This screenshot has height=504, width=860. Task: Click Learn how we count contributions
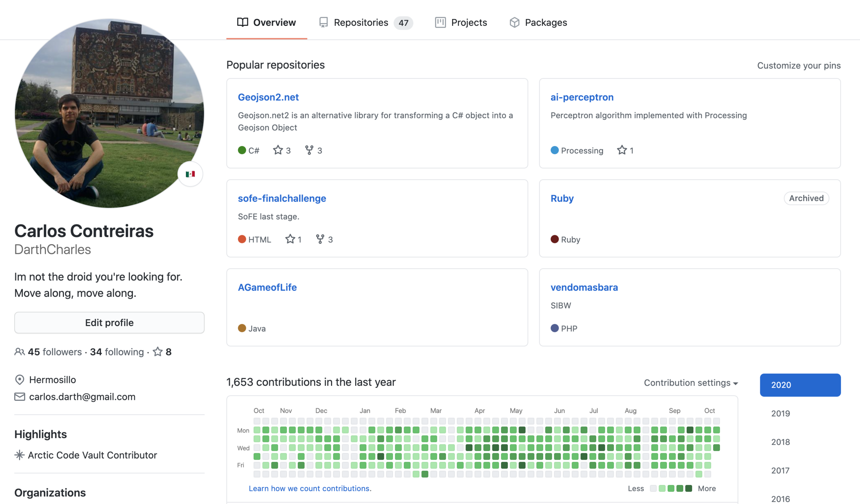pos(310,488)
